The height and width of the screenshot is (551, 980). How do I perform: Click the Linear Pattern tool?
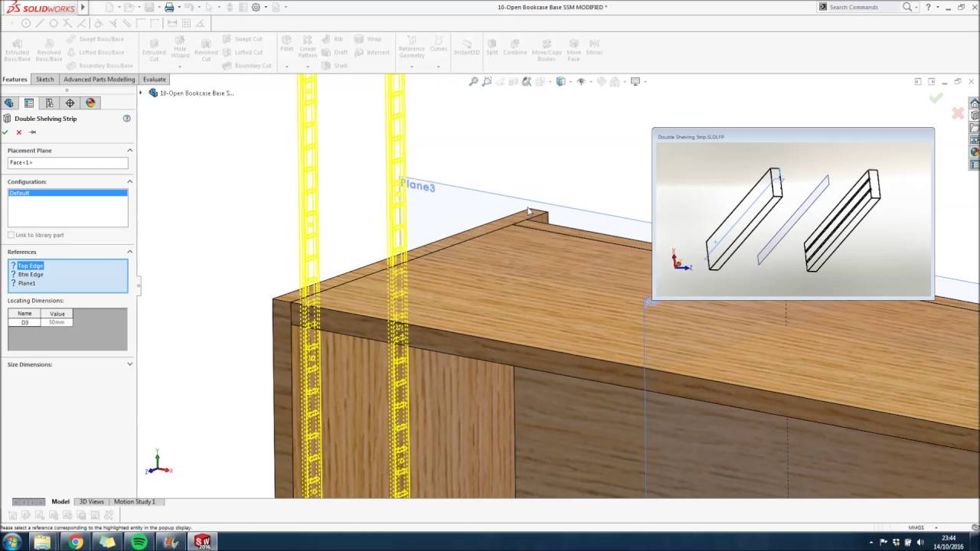(308, 47)
